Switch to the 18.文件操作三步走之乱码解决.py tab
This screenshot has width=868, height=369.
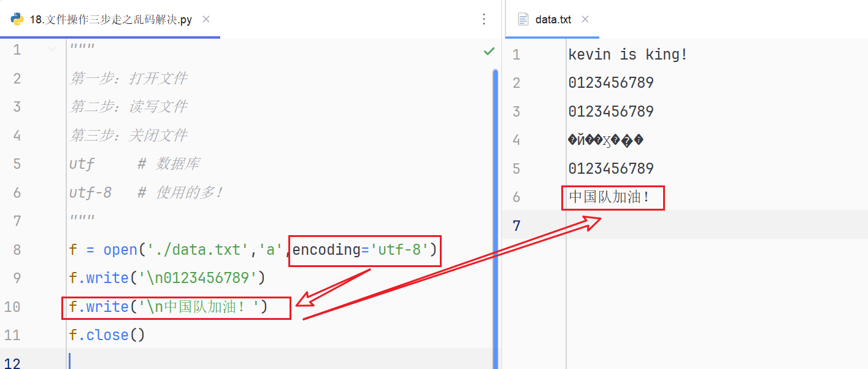(110, 20)
